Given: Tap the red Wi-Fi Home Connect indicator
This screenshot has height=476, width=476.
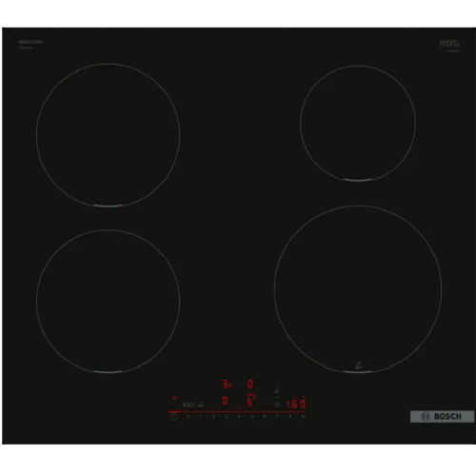Looking at the screenshot, I should [x=174, y=398].
